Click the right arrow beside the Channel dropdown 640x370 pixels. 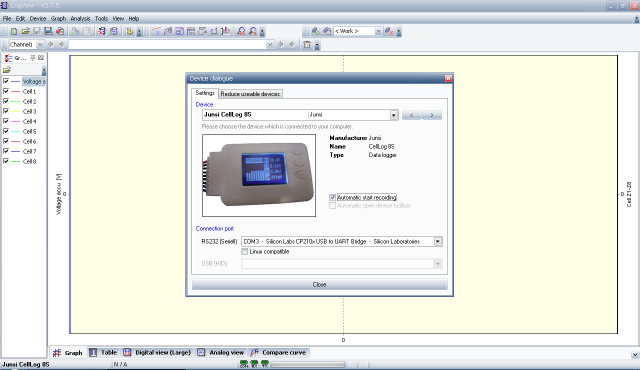pos(62,44)
